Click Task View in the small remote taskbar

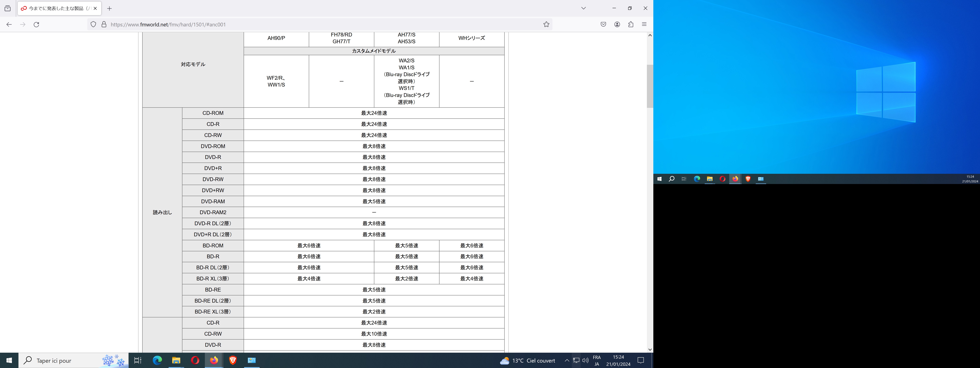tap(684, 179)
